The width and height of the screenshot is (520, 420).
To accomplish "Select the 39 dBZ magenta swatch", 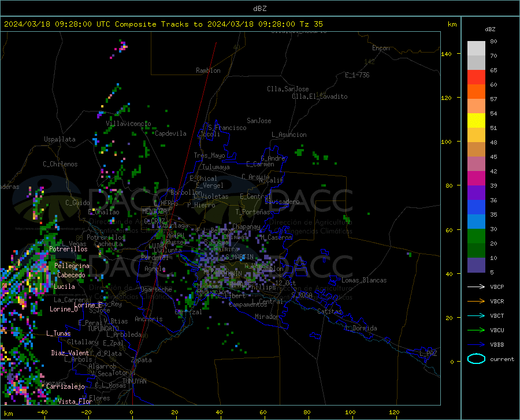I will click(x=476, y=179).
